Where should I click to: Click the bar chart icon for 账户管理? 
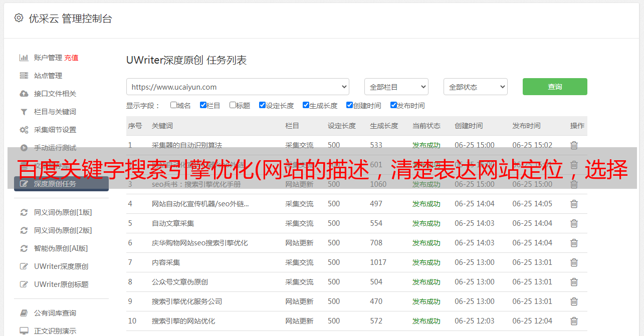click(x=24, y=58)
